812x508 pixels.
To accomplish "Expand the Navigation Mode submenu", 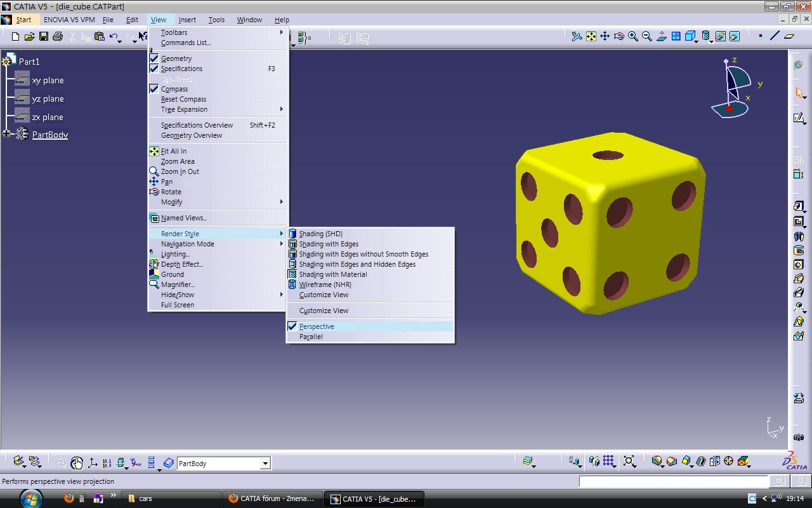I will (218, 244).
